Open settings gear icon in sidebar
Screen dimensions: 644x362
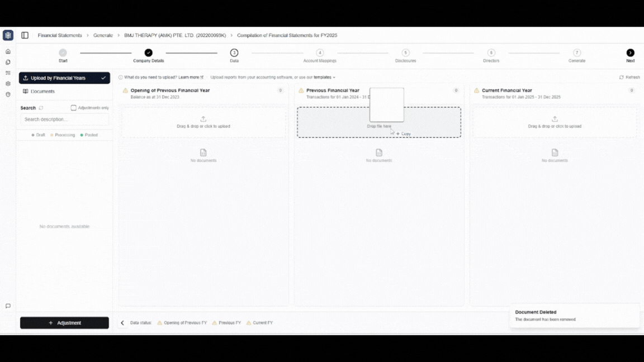(8, 84)
